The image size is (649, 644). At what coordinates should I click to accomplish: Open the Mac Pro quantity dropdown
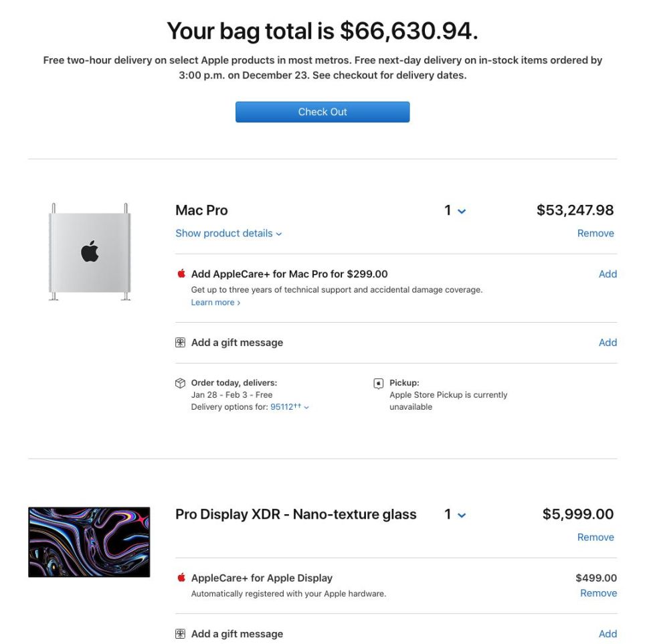point(455,210)
